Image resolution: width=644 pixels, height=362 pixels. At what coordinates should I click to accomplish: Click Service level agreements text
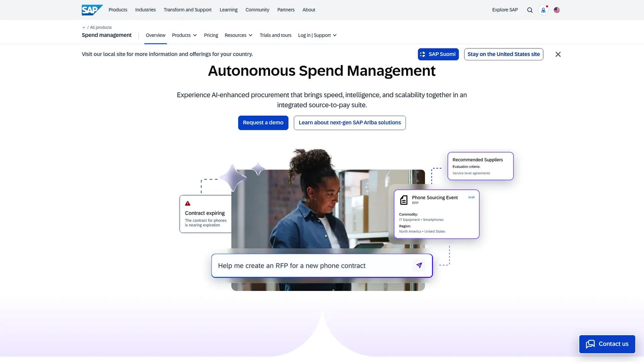(x=471, y=173)
